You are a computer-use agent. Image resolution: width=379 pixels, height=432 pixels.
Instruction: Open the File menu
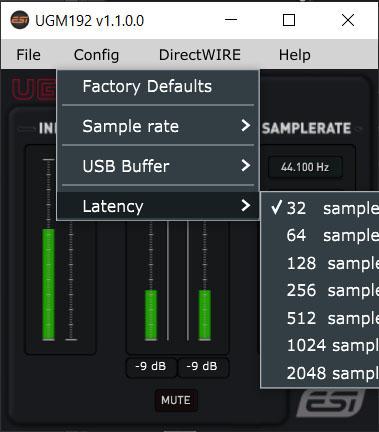(29, 55)
